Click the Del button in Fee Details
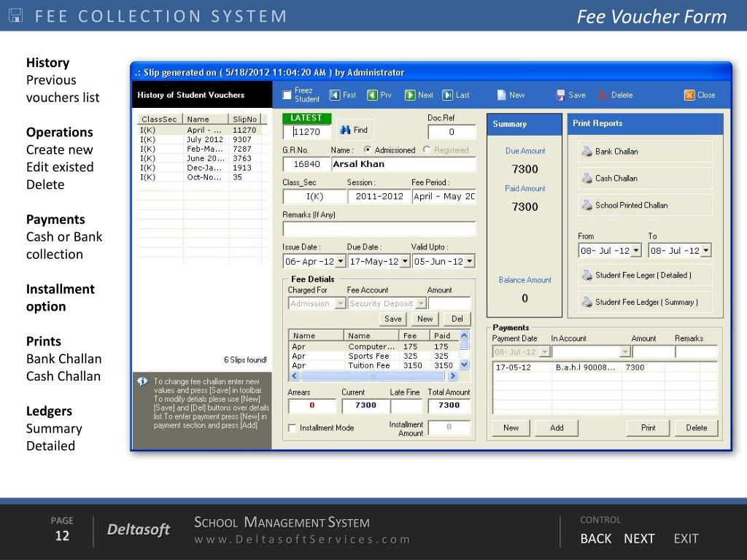The width and height of the screenshot is (747, 560). [x=457, y=319]
